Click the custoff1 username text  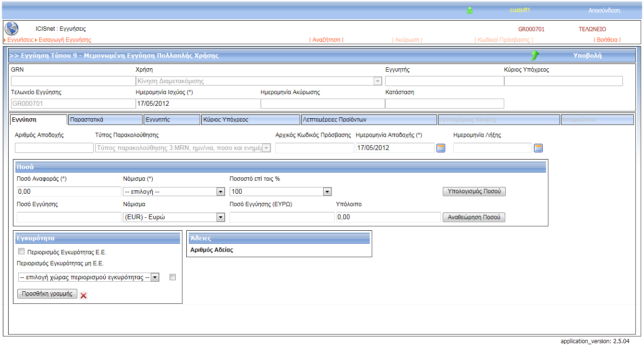[x=520, y=10]
